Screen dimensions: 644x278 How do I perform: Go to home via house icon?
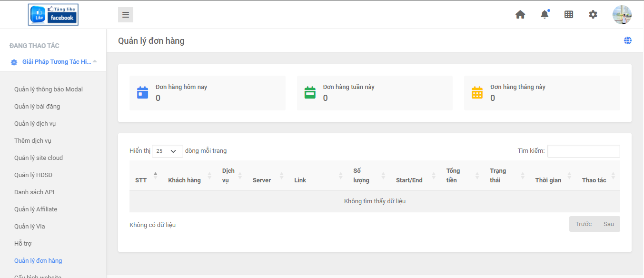tap(520, 14)
